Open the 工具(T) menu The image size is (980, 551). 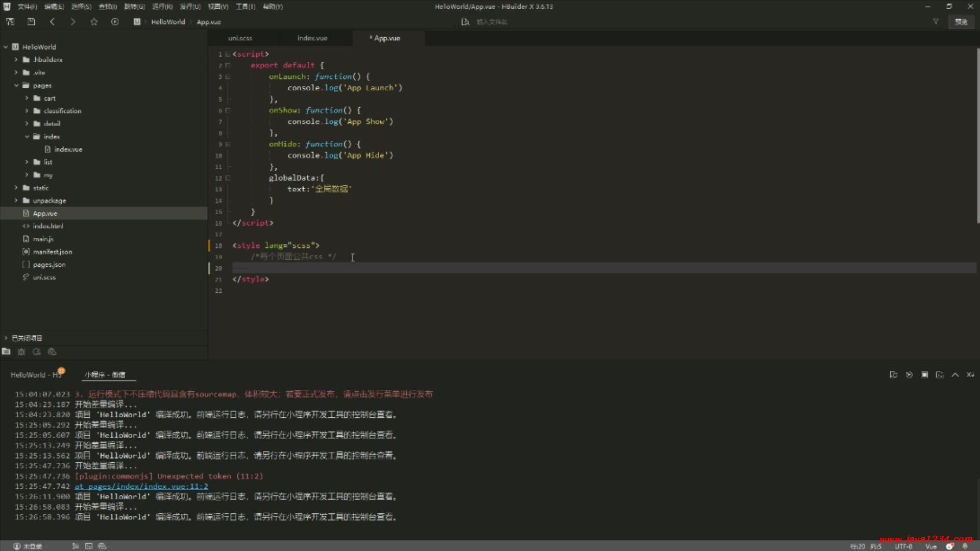point(245,7)
